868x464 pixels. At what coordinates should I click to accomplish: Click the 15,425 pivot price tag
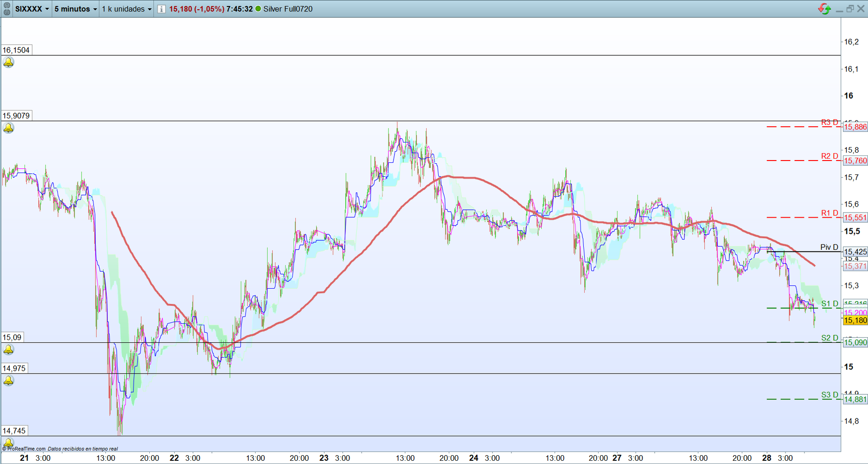[855, 252]
